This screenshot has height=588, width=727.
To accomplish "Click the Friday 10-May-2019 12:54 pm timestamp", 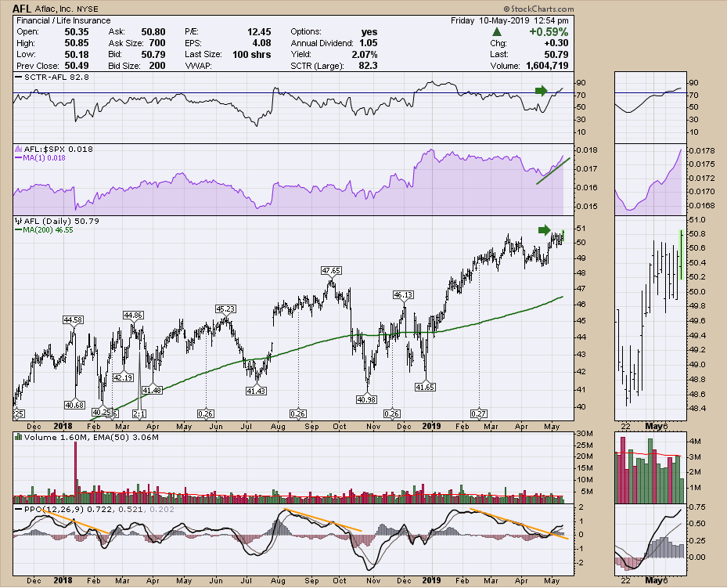I will [509, 20].
